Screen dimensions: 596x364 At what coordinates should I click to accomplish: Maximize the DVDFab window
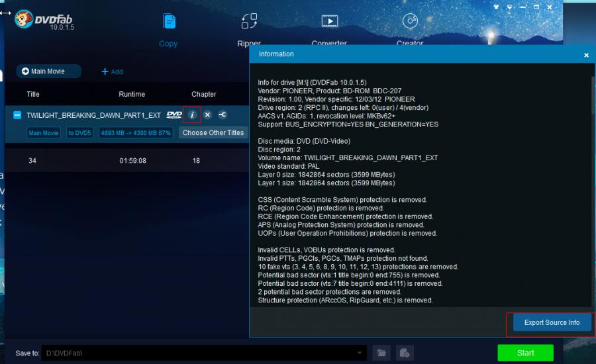(x=536, y=7)
